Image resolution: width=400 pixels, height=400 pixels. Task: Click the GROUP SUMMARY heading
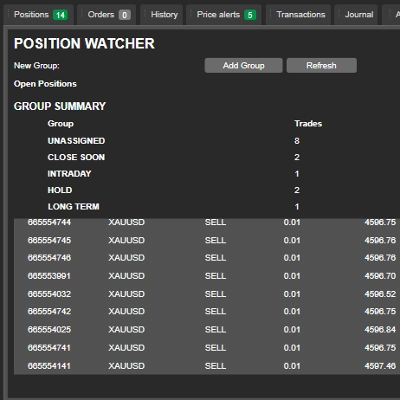(60, 106)
